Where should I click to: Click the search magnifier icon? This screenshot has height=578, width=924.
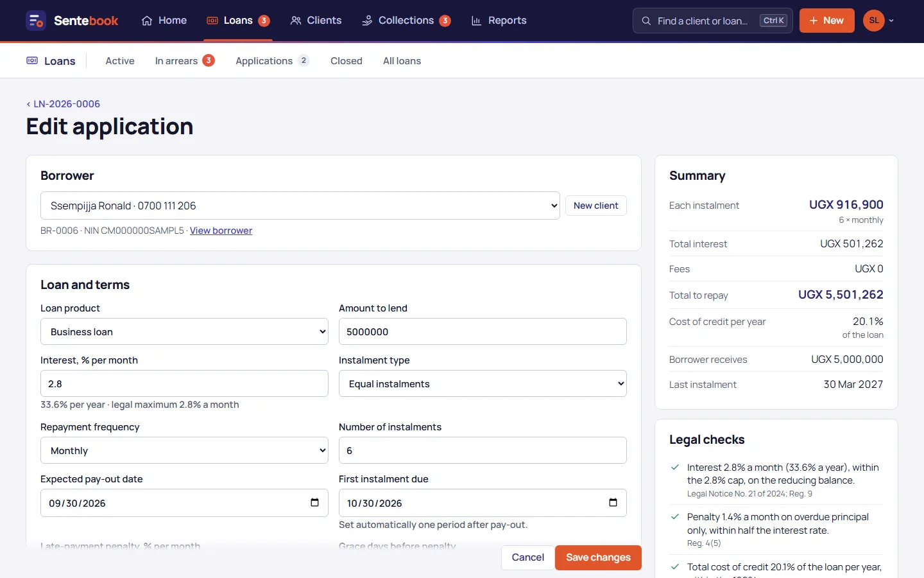click(x=646, y=21)
